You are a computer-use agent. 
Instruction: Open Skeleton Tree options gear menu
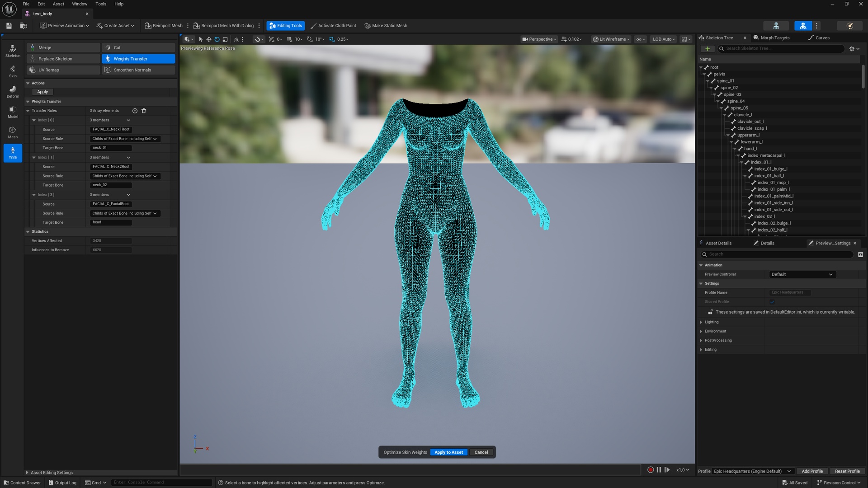click(854, 49)
